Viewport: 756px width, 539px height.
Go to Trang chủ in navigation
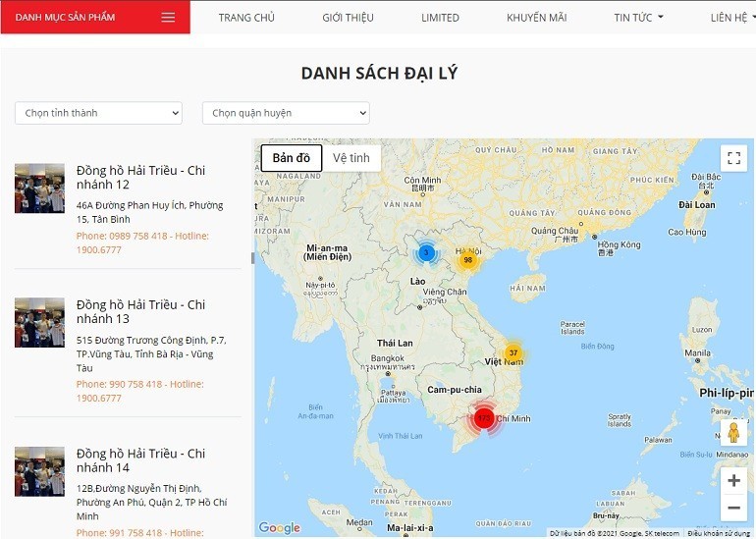point(246,18)
